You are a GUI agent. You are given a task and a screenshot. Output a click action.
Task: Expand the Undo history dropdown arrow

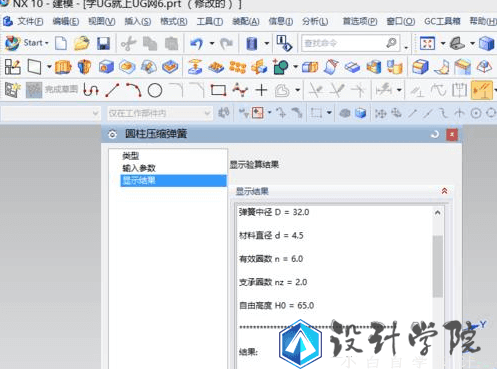212,43
